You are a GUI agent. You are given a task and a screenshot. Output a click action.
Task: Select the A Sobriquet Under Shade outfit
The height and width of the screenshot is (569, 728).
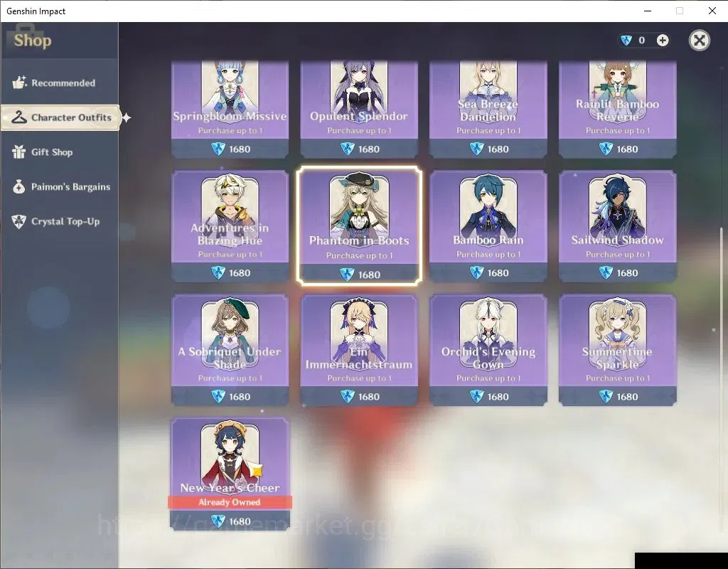[x=230, y=350]
